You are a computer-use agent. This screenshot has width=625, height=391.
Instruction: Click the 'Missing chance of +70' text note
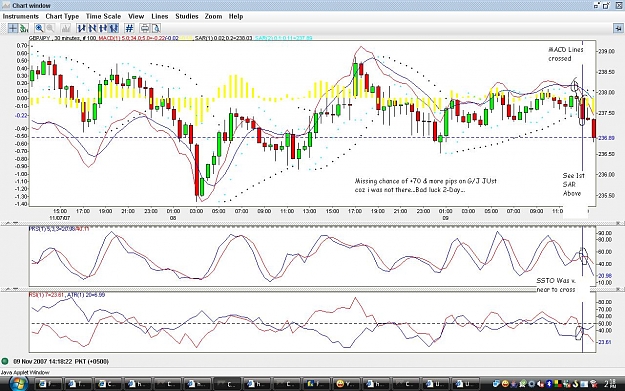(426, 185)
